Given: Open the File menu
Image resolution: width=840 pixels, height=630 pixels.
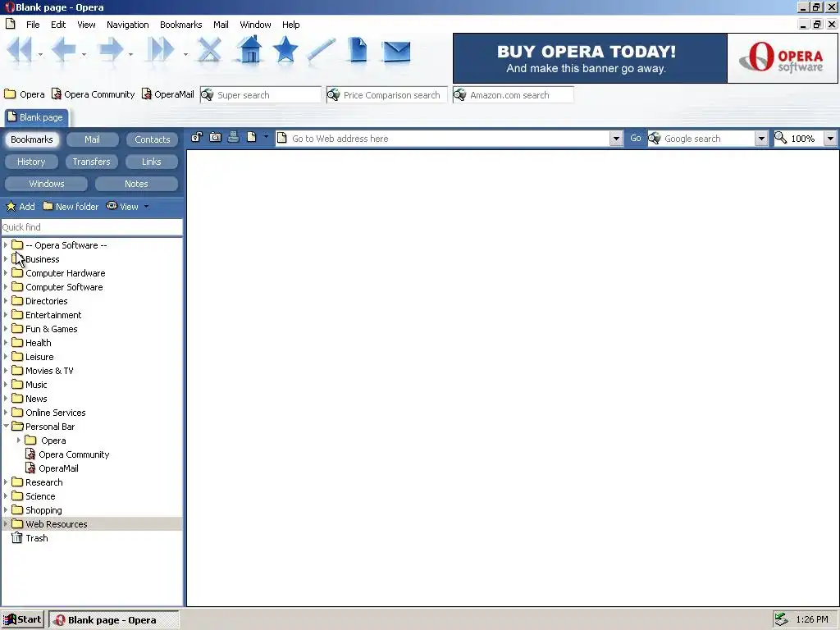Looking at the screenshot, I should tap(33, 25).
